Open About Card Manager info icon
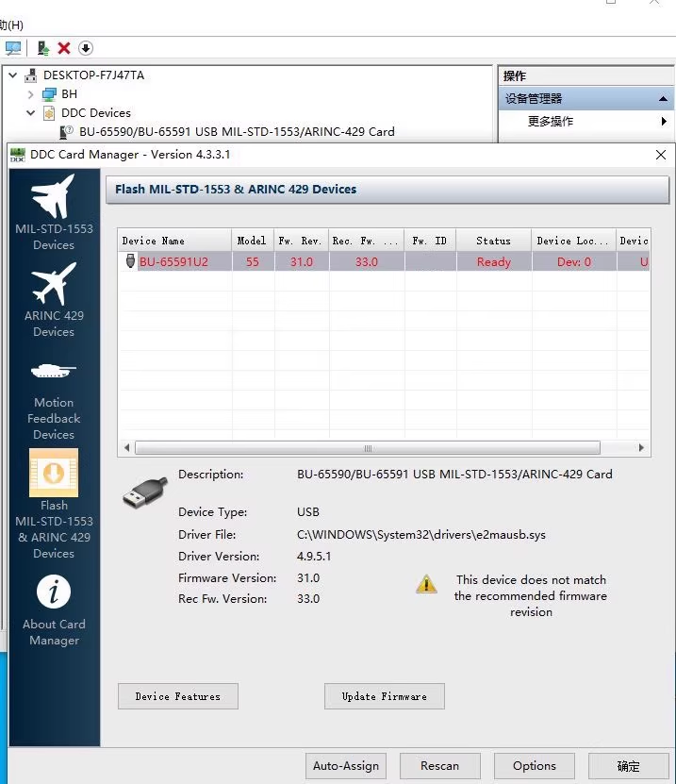 tap(54, 592)
